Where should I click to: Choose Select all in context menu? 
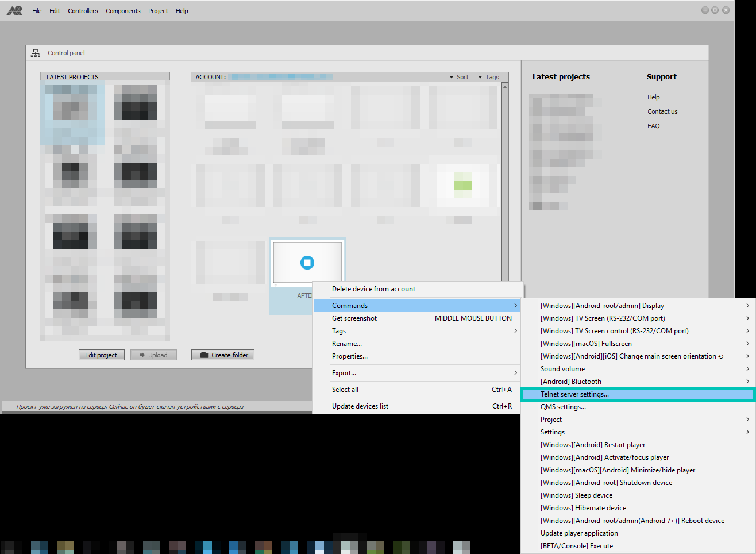(x=418, y=390)
